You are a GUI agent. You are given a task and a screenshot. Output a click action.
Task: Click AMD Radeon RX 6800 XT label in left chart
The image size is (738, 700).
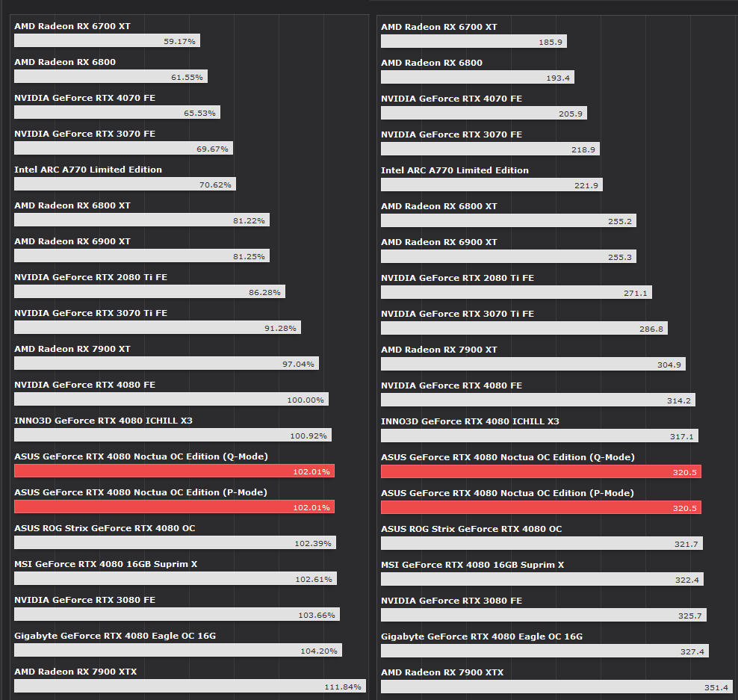[x=72, y=205]
